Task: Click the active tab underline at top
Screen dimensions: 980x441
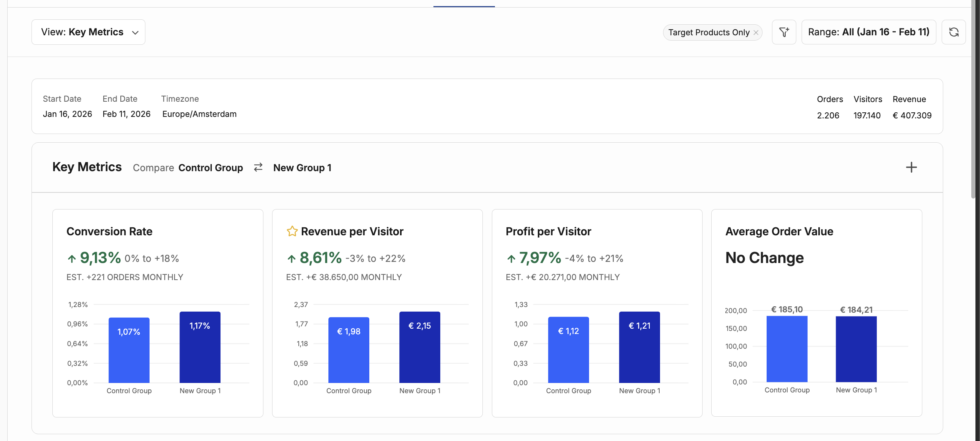Action: click(x=464, y=6)
